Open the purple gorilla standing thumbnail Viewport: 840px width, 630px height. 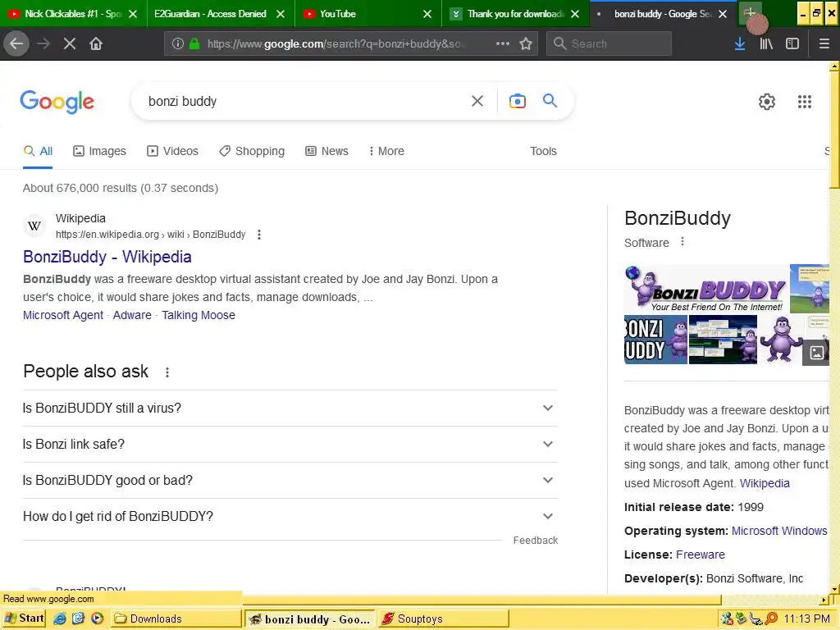(781, 340)
